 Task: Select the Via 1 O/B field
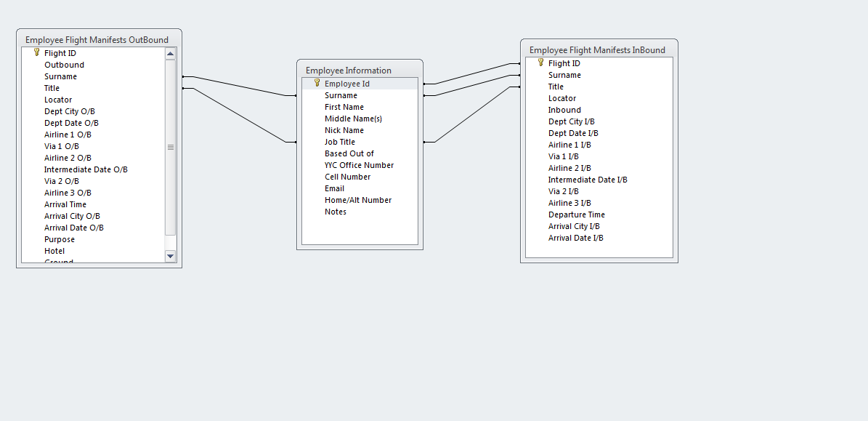coord(62,146)
